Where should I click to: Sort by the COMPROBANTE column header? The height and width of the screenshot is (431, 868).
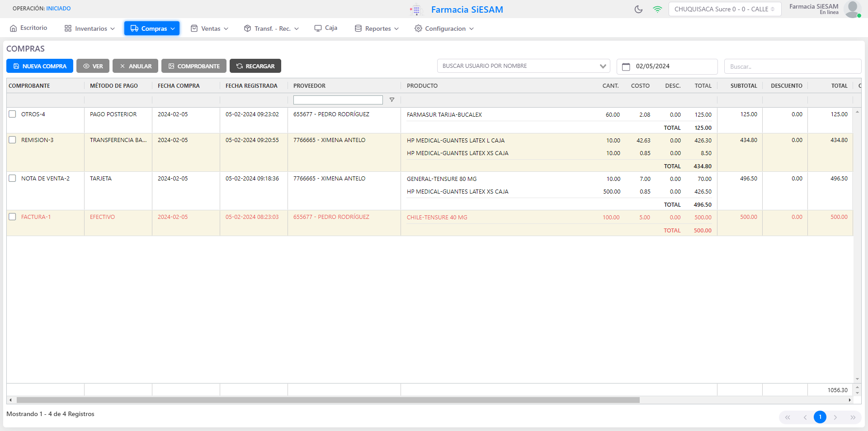point(29,86)
